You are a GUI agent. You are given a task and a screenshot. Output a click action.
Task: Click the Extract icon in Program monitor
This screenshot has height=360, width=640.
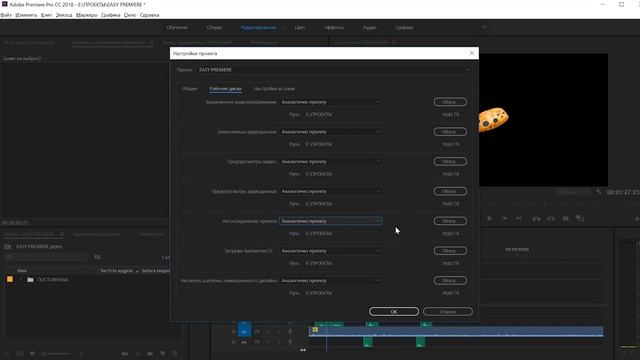tap(551, 219)
